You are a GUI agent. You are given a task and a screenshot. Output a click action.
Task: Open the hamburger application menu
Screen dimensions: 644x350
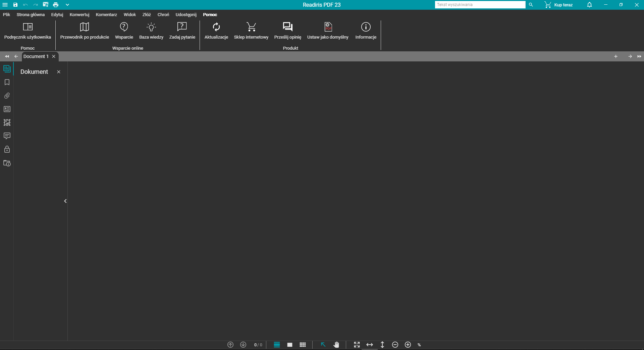pyautogui.click(x=5, y=5)
